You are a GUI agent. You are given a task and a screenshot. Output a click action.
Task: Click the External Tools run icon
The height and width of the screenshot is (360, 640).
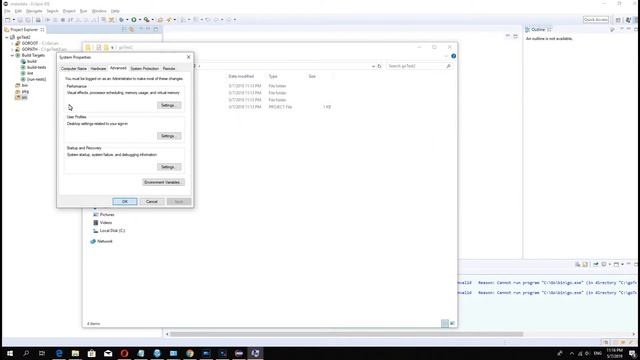tap(147, 20)
